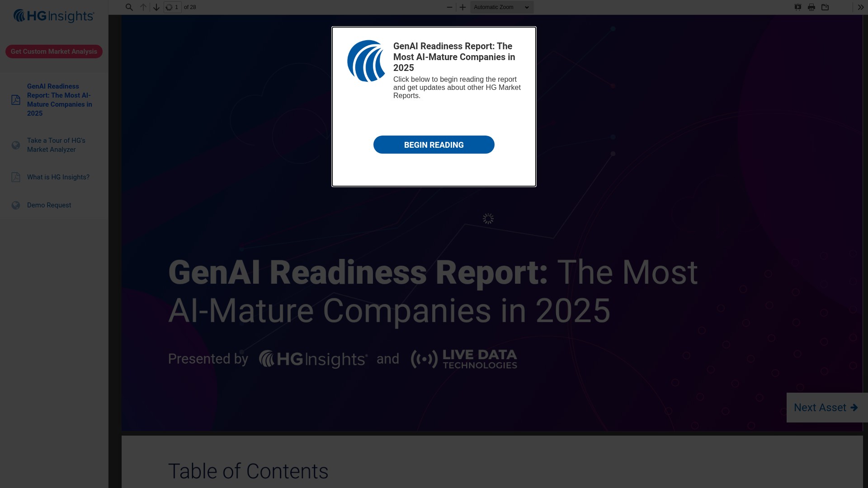This screenshot has height=488, width=868.
Task: Download the PDF file
Action: [x=825, y=7]
